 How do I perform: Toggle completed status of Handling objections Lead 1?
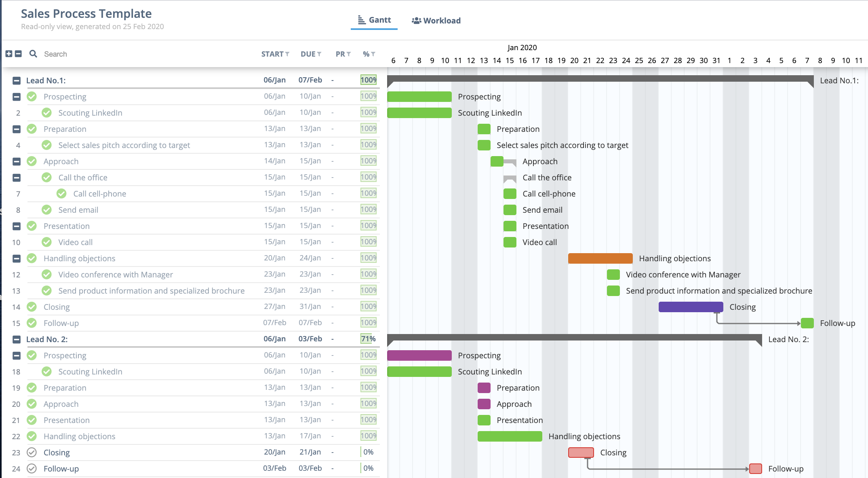(32, 258)
